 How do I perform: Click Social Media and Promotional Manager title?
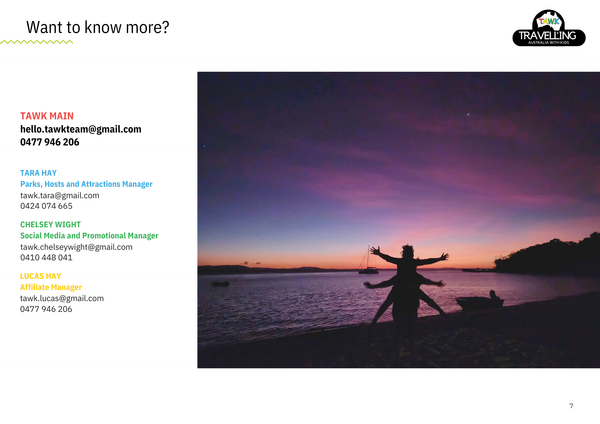[x=89, y=236]
